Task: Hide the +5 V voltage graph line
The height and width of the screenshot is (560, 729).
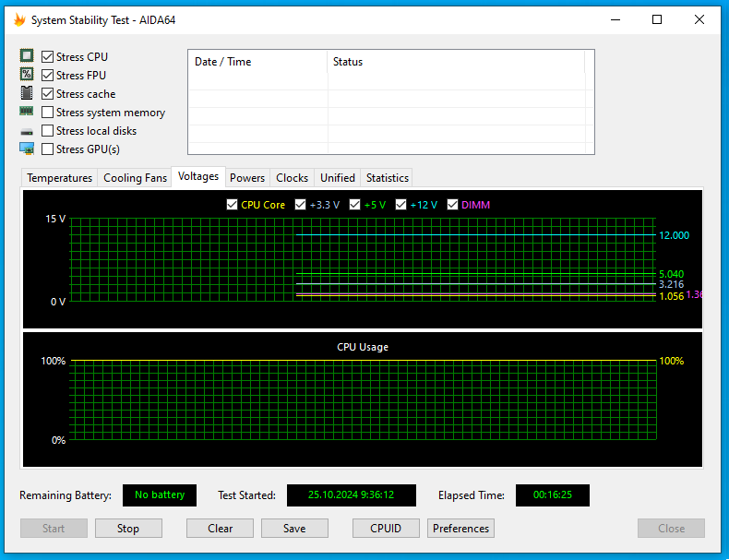Action: click(354, 205)
